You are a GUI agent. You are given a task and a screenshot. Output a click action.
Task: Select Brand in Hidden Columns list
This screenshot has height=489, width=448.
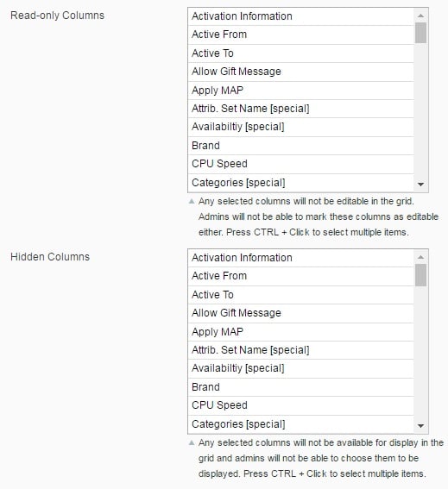301,387
